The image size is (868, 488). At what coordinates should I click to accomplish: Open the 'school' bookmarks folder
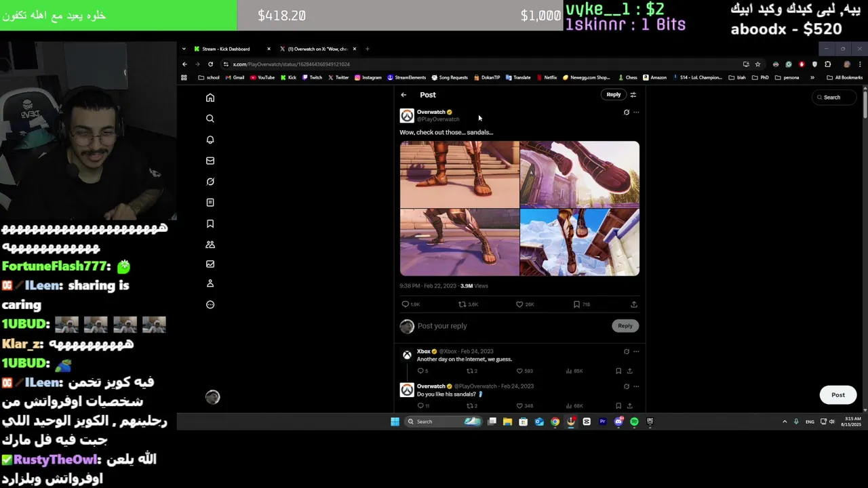[x=209, y=78]
